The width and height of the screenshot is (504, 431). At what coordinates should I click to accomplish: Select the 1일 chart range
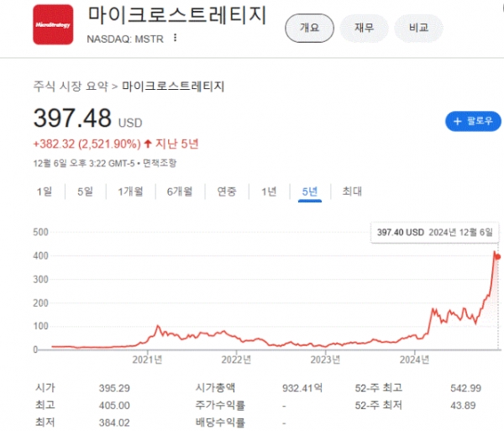click(x=45, y=192)
